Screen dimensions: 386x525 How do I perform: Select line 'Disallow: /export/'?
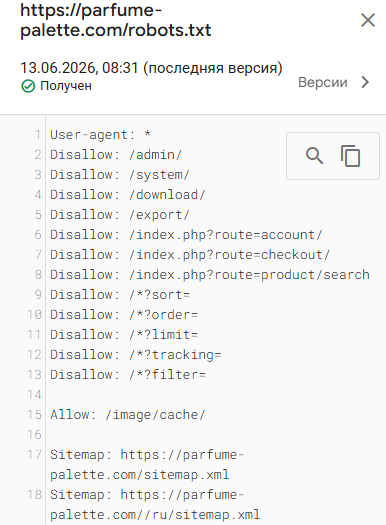pyautogui.click(x=120, y=215)
